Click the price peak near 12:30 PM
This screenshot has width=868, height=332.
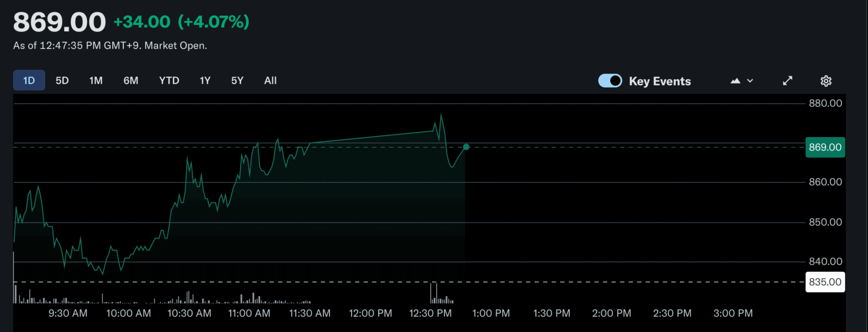441,115
